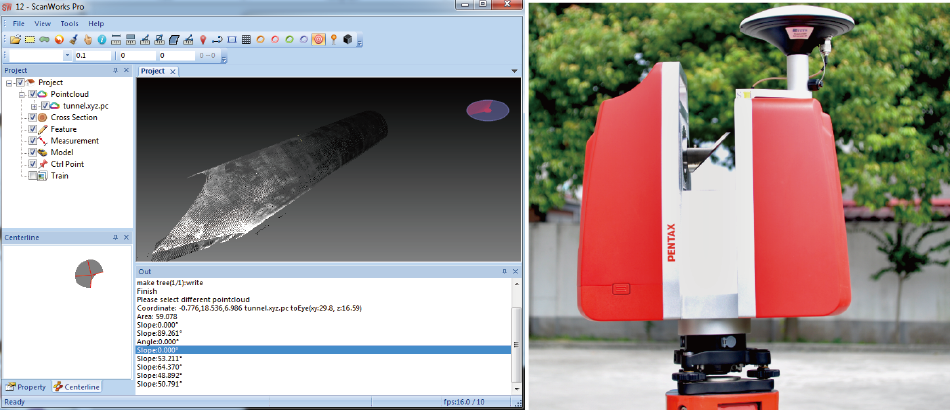950x410 pixels.
Task: Select the yellow dashed rectangle selection tool
Action: click(30, 39)
